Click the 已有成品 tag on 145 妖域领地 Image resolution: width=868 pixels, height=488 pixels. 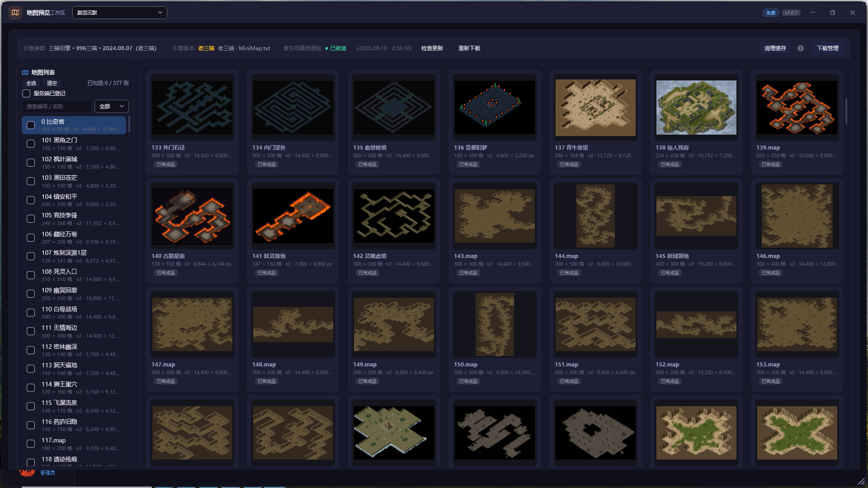670,273
